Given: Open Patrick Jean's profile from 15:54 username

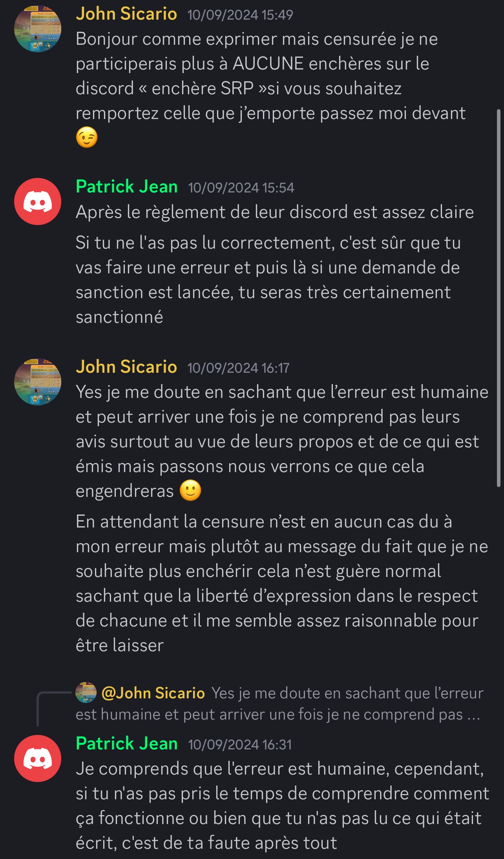Looking at the screenshot, I should coord(127,187).
